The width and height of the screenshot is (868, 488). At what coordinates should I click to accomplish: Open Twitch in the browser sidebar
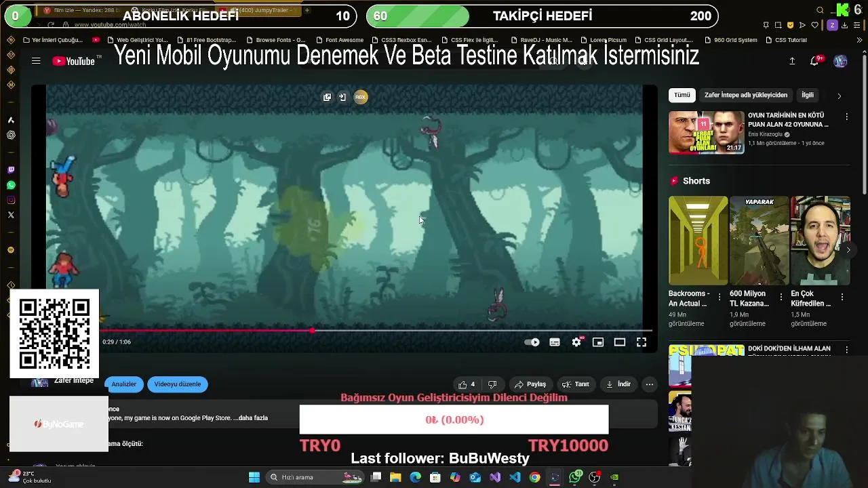coord(11,170)
